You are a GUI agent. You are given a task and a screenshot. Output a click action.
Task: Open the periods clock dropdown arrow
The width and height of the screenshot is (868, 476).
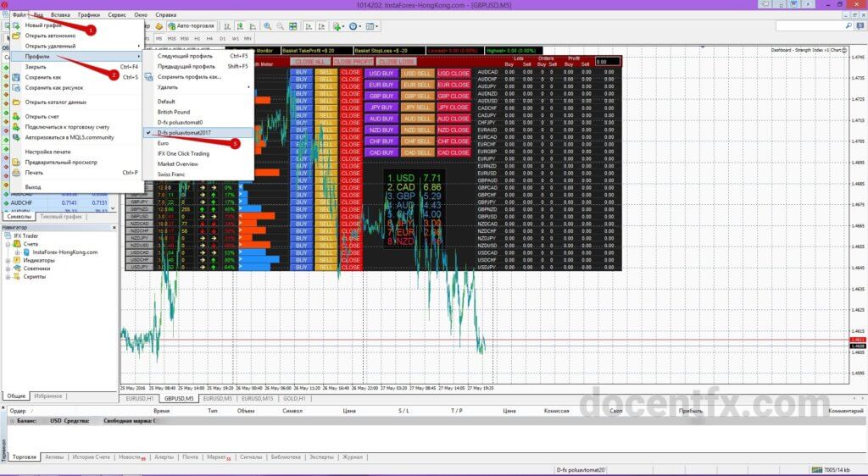point(360,26)
